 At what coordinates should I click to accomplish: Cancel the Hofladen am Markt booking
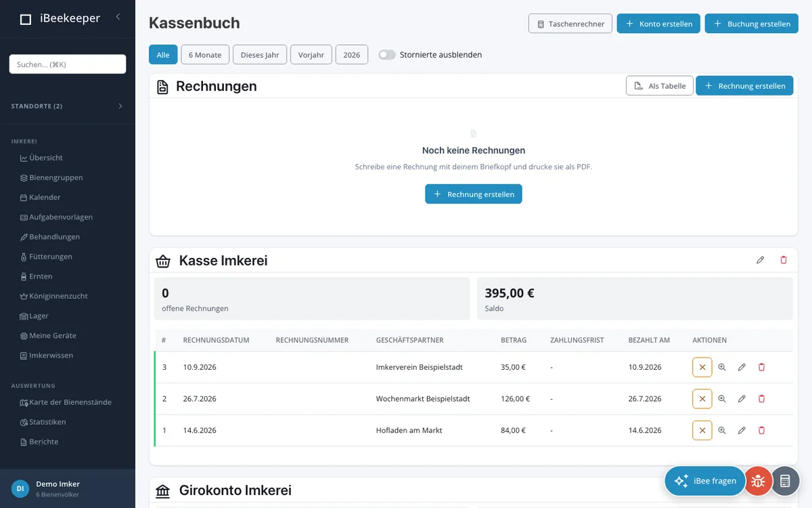pos(702,430)
